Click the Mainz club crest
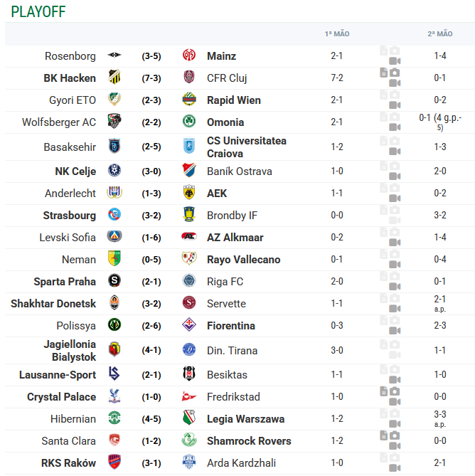The image size is (475, 476). click(189, 55)
